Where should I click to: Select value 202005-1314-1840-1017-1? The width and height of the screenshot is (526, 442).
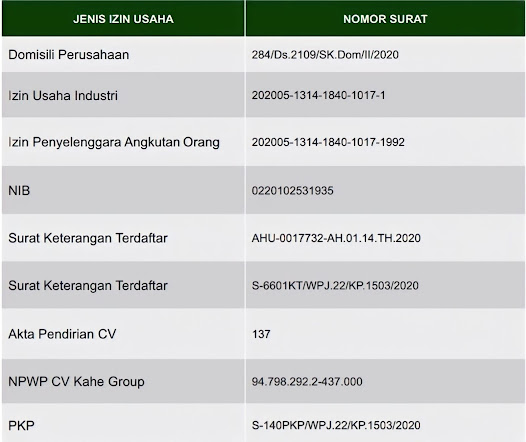(x=318, y=95)
